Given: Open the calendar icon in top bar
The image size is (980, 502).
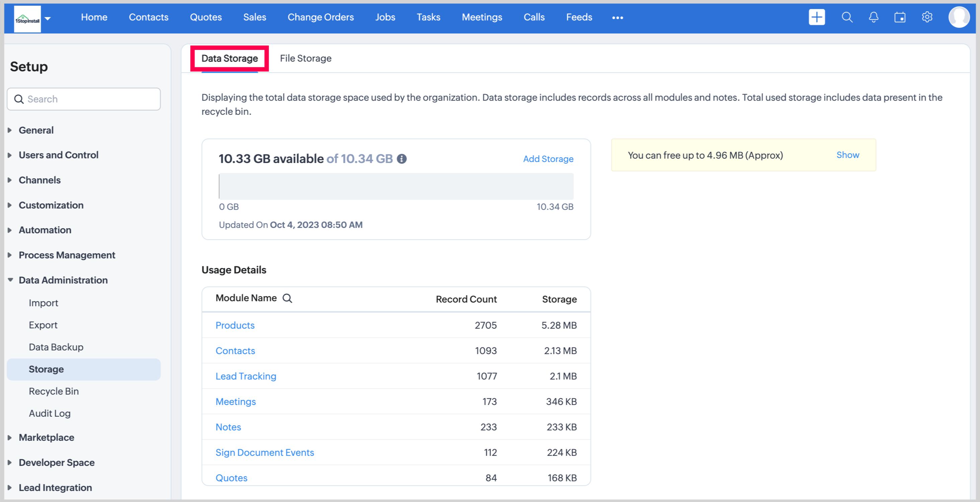Looking at the screenshot, I should click(900, 17).
